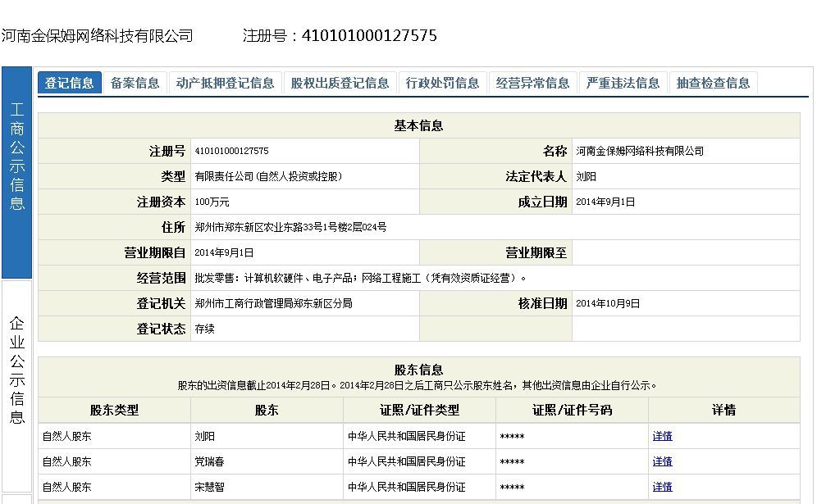Click the 营业期限至 field label
Screen dimensions: 817x504
click(x=536, y=252)
